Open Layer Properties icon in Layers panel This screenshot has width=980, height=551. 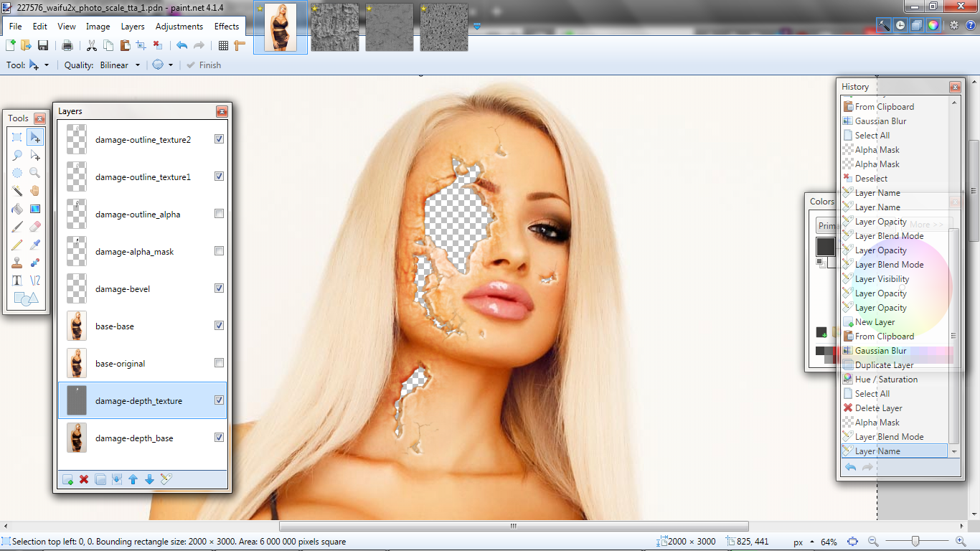click(x=166, y=479)
